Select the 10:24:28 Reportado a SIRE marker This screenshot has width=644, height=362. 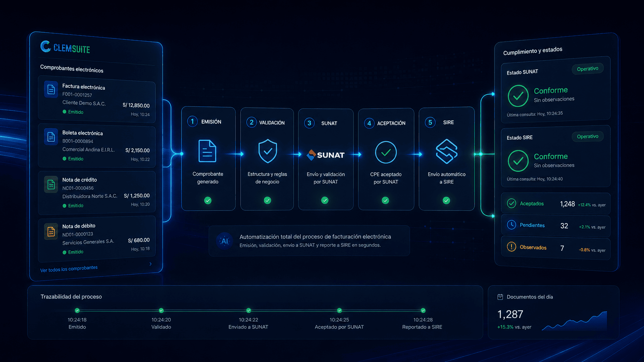tap(423, 310)
